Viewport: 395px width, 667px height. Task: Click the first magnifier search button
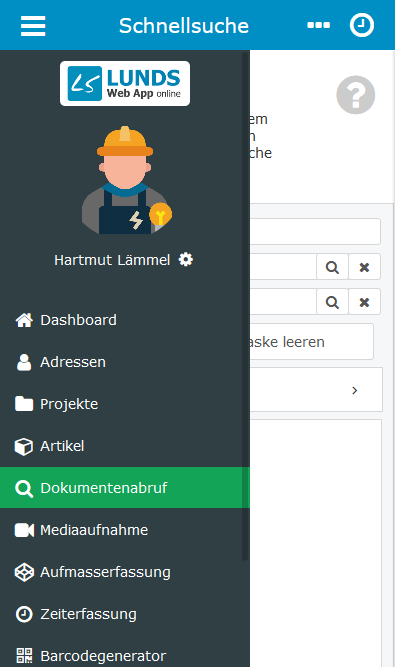point(332,267)
